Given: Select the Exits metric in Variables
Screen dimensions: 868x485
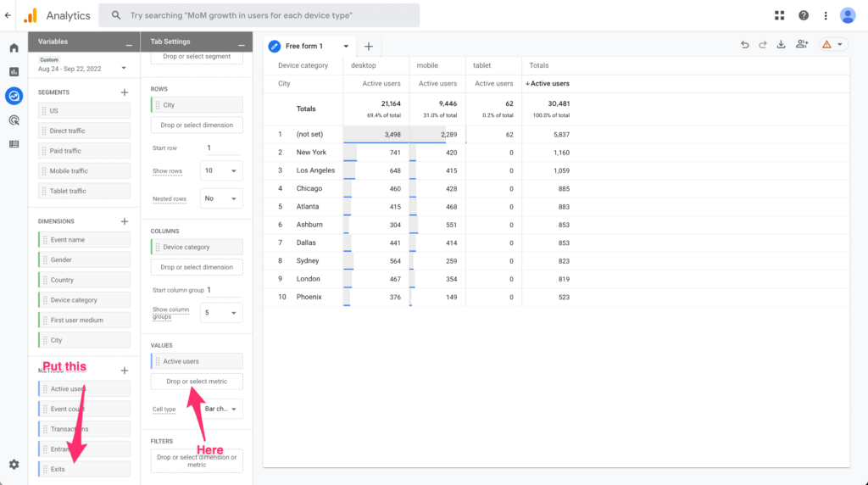Looking at the screenshot, I should [84, 469].
